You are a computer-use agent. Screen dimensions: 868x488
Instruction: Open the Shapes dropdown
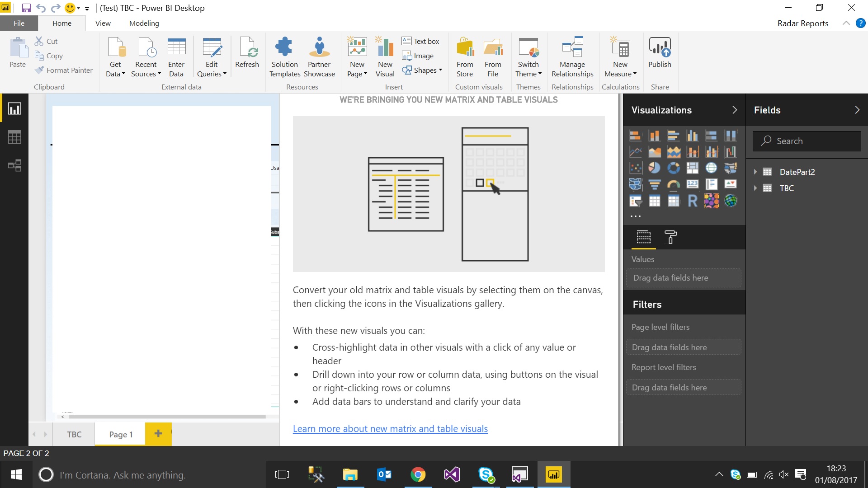(422, 70)
